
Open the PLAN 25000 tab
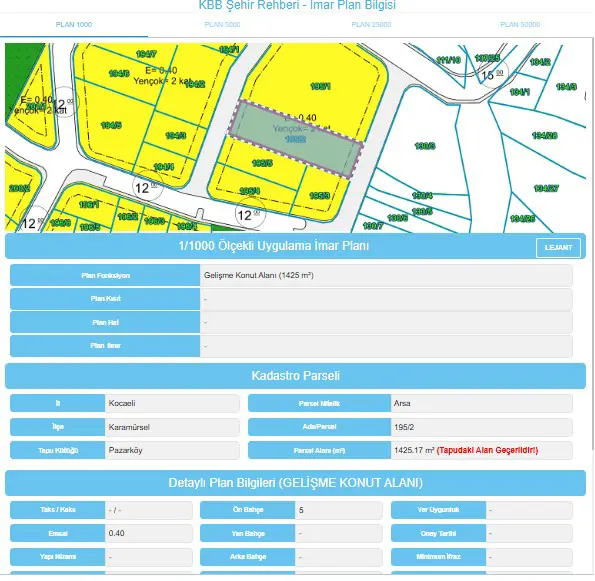[371, 25]
